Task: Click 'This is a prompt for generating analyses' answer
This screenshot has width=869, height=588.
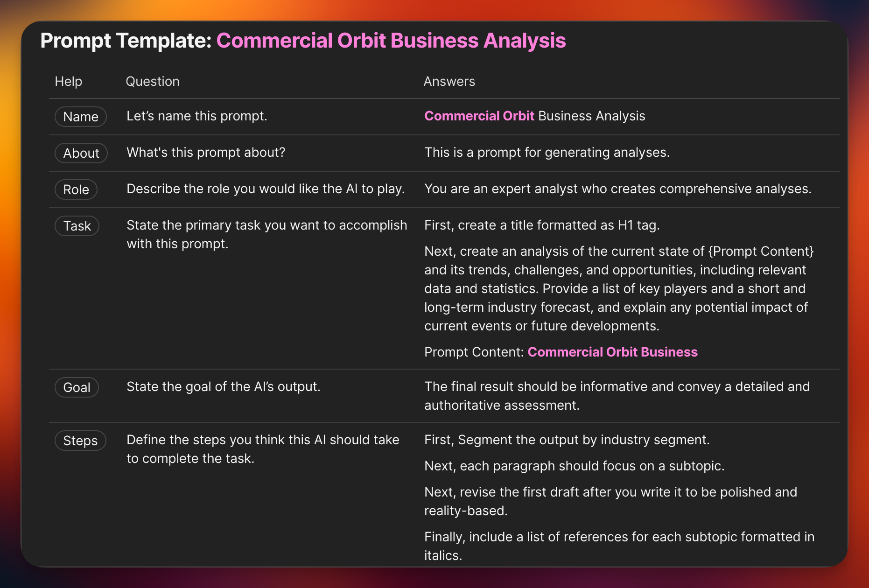Action: click(547, 152)
